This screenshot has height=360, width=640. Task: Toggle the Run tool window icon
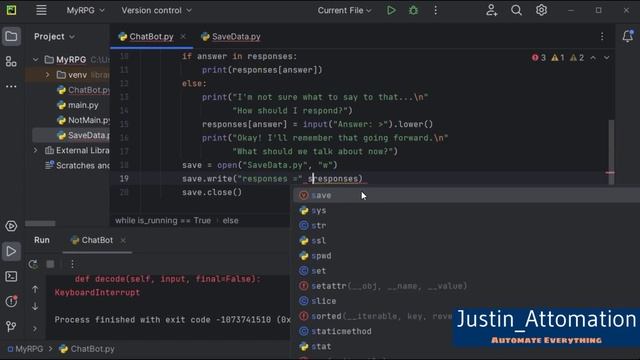[11, 251]
